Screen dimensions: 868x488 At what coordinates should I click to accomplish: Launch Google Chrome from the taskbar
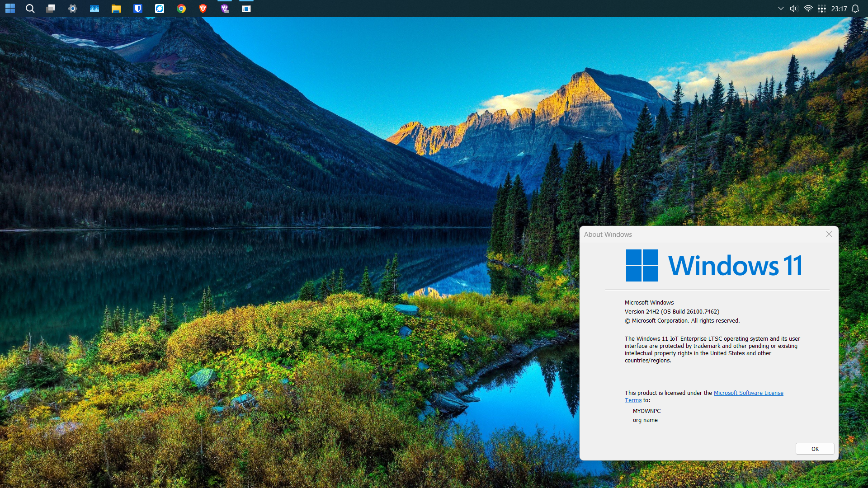[x=181, y=9]
